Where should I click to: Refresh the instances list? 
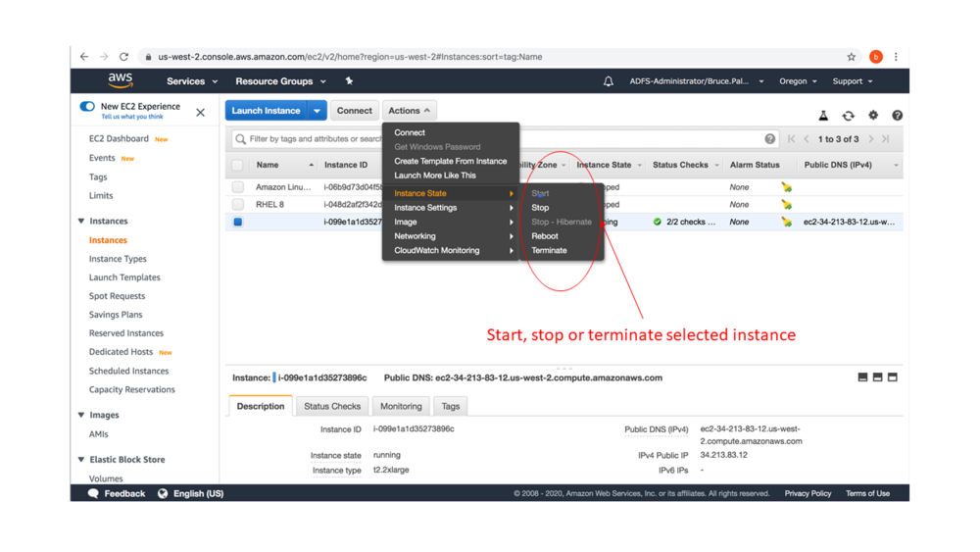(848, 116)
